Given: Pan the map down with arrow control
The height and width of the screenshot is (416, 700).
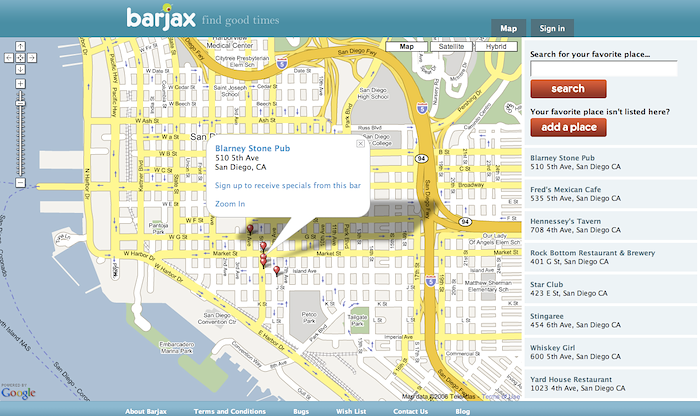Looking at the screenshot, I should click(x=21, y=69).
